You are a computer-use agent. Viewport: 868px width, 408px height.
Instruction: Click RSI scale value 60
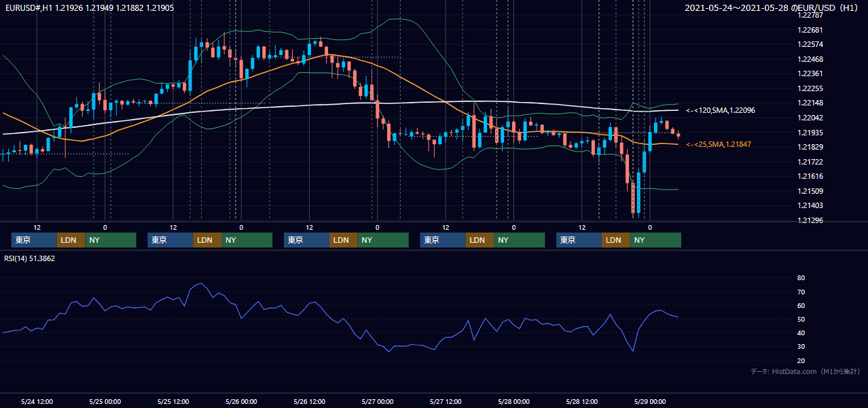[801, 305]
